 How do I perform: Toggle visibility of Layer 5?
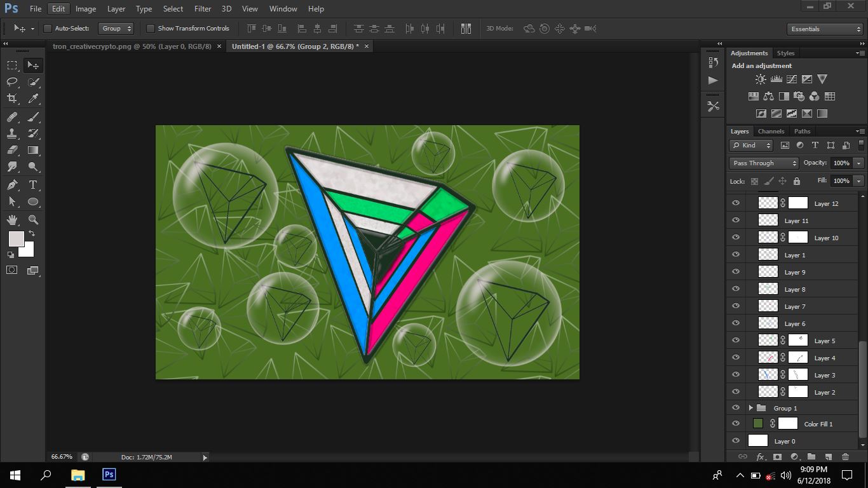(x=736, y=341)
